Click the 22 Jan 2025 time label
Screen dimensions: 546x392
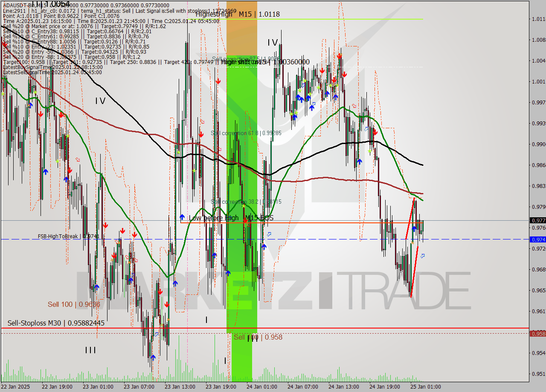click(16, 387)
